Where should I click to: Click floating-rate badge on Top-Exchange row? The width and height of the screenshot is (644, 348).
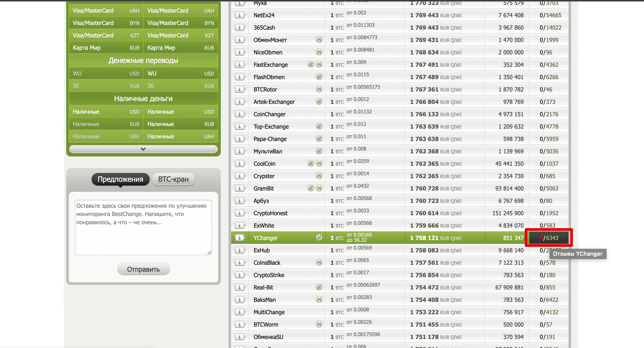click(x=319, y=126)
